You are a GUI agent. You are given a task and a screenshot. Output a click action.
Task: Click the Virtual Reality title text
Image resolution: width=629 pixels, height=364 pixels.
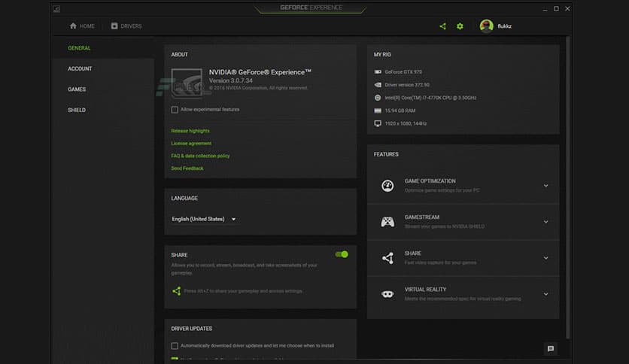click(425, 289)
